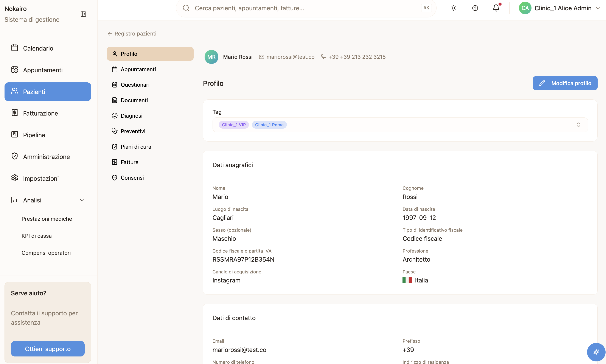The height and width of the screenshot is (364, 606).
Task: Expand the Tag selector arrows
Action: (x=578, y=125)
